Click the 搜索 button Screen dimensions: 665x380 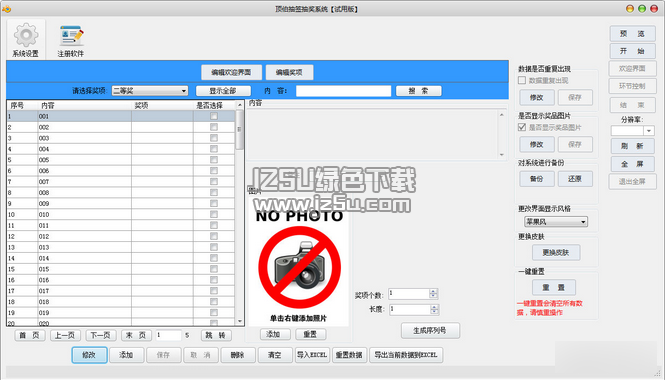coord(419,91)
